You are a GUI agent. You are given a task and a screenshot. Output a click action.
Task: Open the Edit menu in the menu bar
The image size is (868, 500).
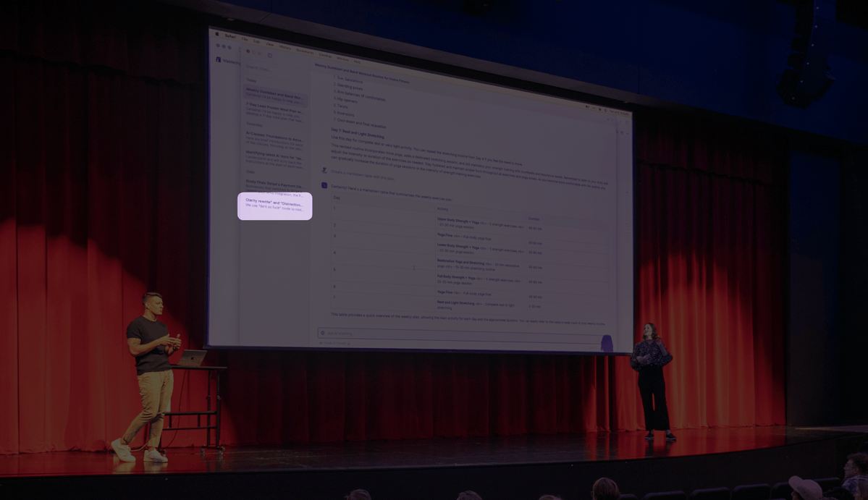coord(257,41)
